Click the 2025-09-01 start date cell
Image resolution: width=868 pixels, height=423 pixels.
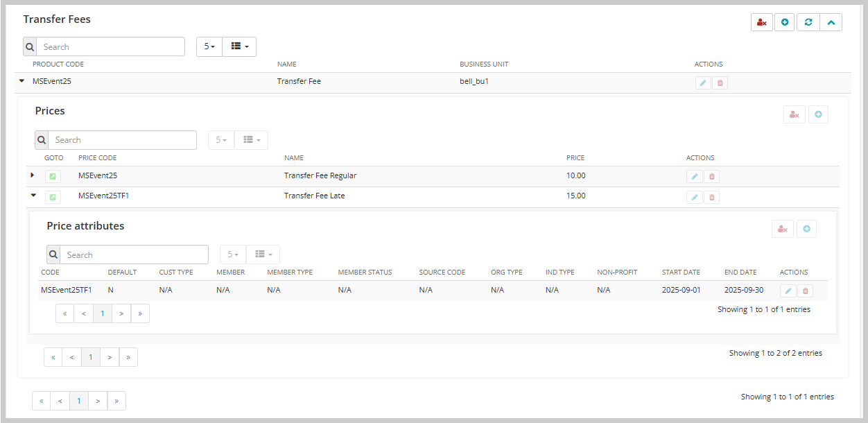[682, 290]
